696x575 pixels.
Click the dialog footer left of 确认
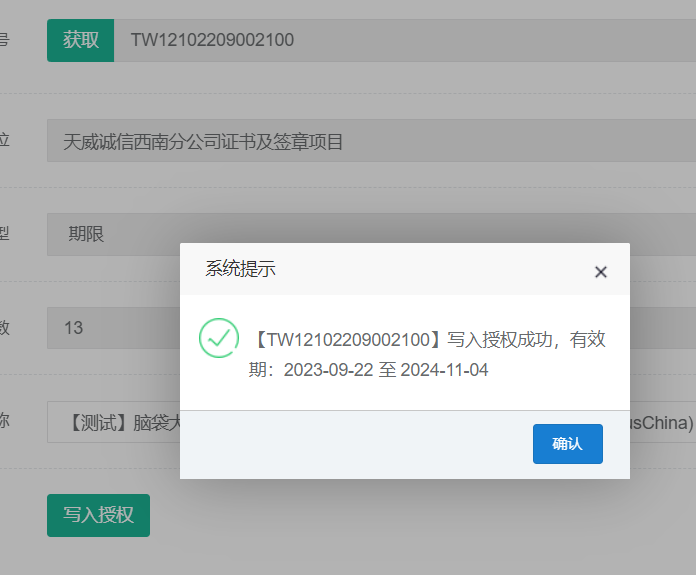coord(350,444)
